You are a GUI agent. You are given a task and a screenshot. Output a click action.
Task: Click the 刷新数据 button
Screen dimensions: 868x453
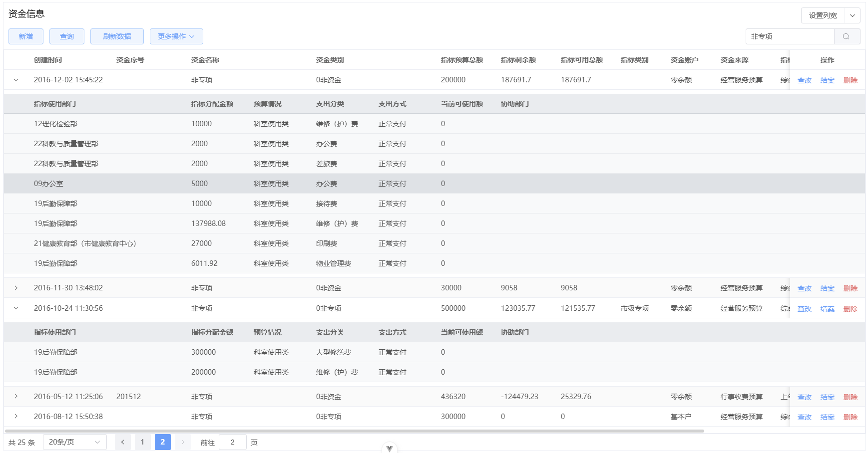[117, 36]
